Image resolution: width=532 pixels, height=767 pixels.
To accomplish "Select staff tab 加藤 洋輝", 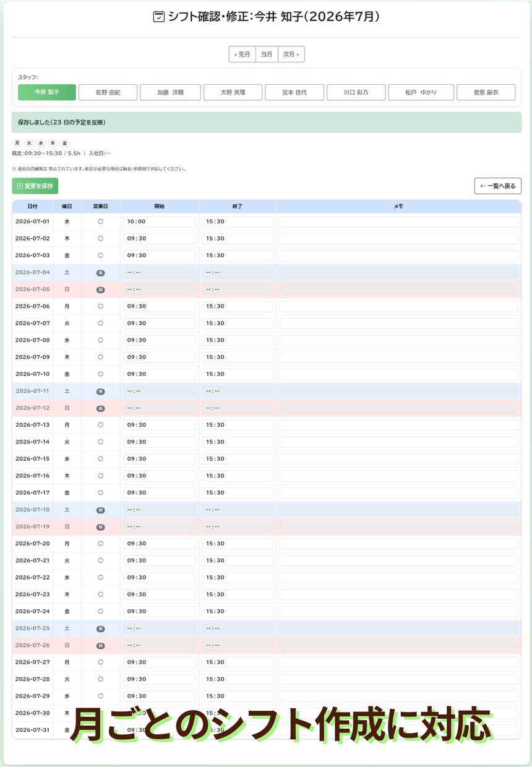I will click(x=170, y=92).
